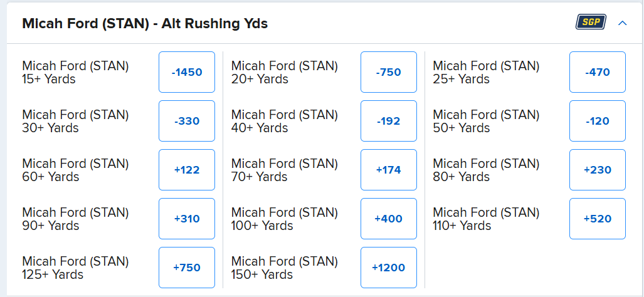644x297 pixels.
Task: Add 80+ Yards +230 selection
Action: point(597,170)
